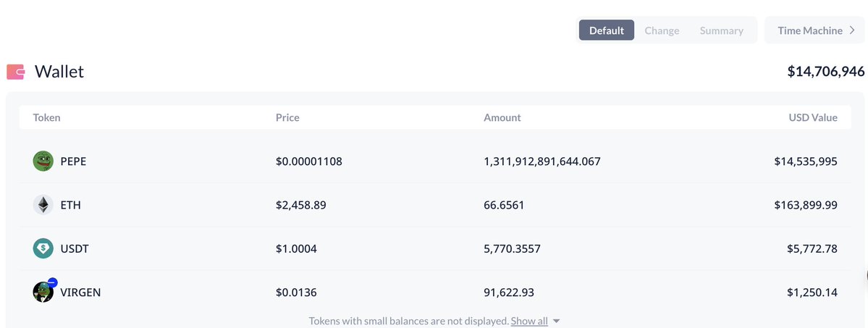The width and height of the screenshot is (868, 328).
Task: Click Show all small balances link
Action: click(x=529, y=321)
